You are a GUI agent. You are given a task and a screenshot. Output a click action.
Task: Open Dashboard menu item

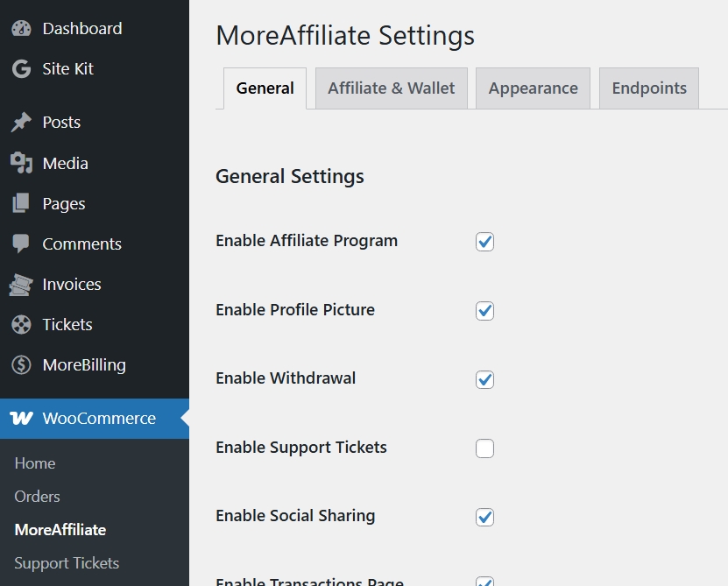coord(95,29)
